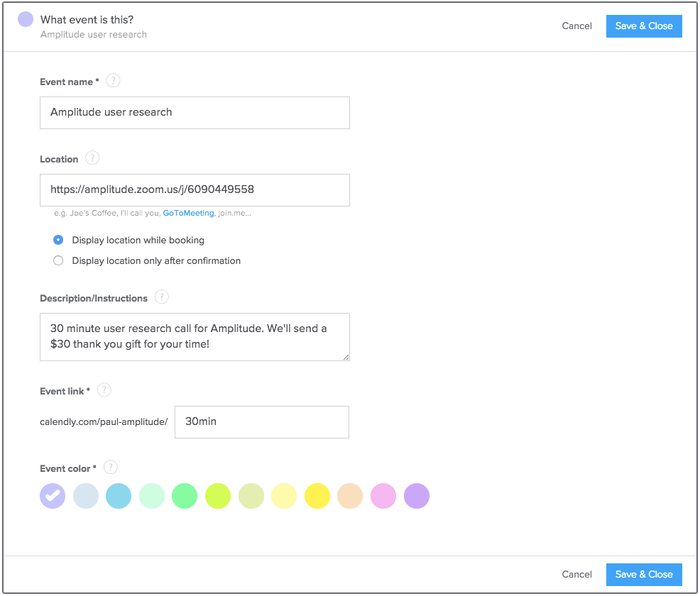Pick the pink event color swatch
Viewport: 700px width, 596px height.
(x=383, y=496)
